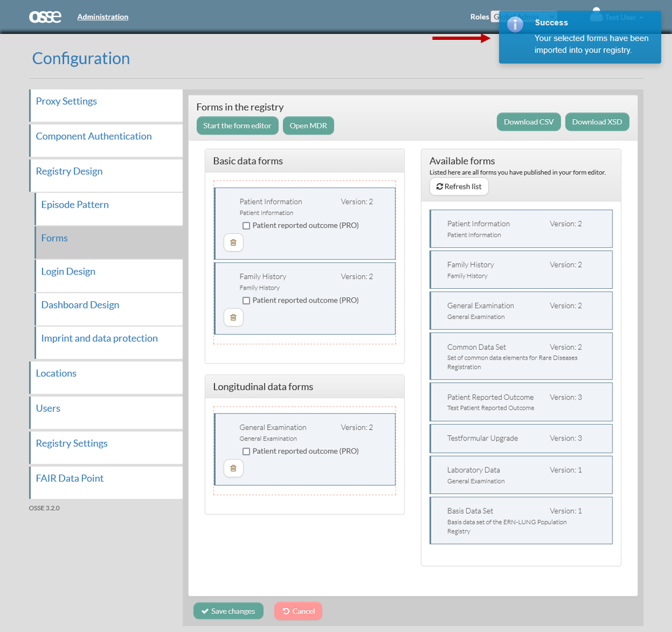Refresh the available forms list
This screenshot has height=632, width=672.
tap(459, 186)
